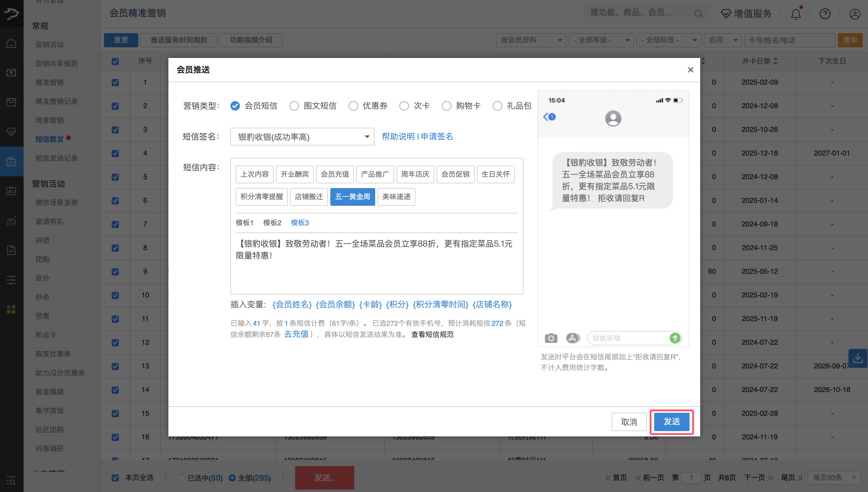This screenshot has width=868, height=492.
Task: Select the 优惠券 marketing type
Action: click(353, 106)
